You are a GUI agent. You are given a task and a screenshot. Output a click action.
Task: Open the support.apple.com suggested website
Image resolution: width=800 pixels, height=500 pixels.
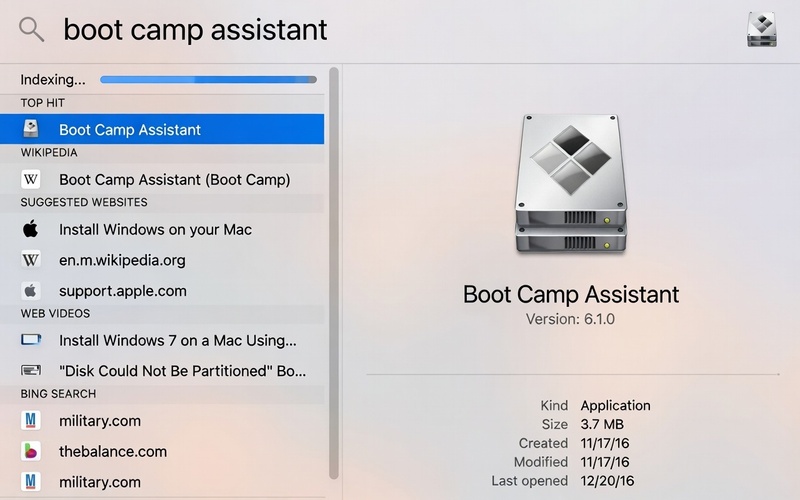(x=162, y=290)
